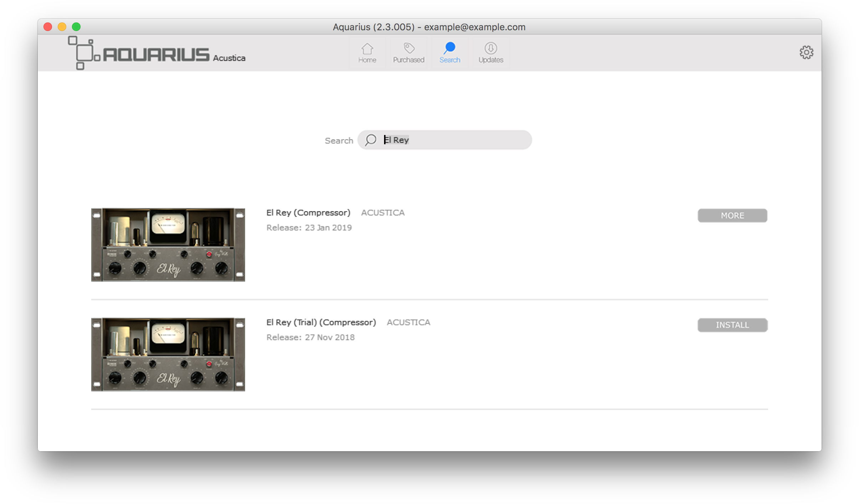The height and width of the screenshot is (504, 859).
Task: Minimize the Aquarius window
Action: 62,27
